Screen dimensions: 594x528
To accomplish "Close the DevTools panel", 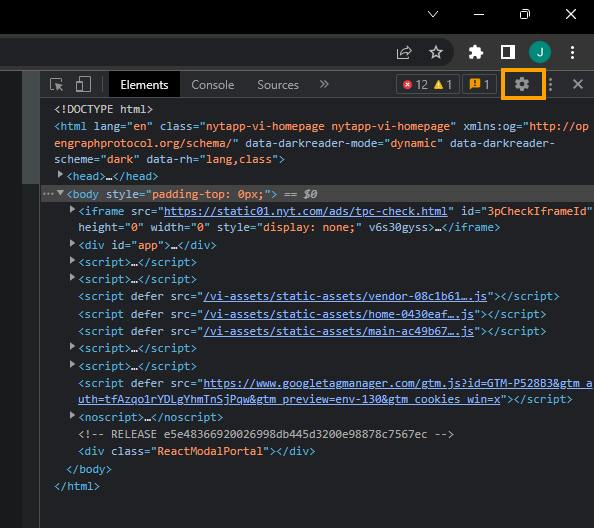I will point(577,84).
